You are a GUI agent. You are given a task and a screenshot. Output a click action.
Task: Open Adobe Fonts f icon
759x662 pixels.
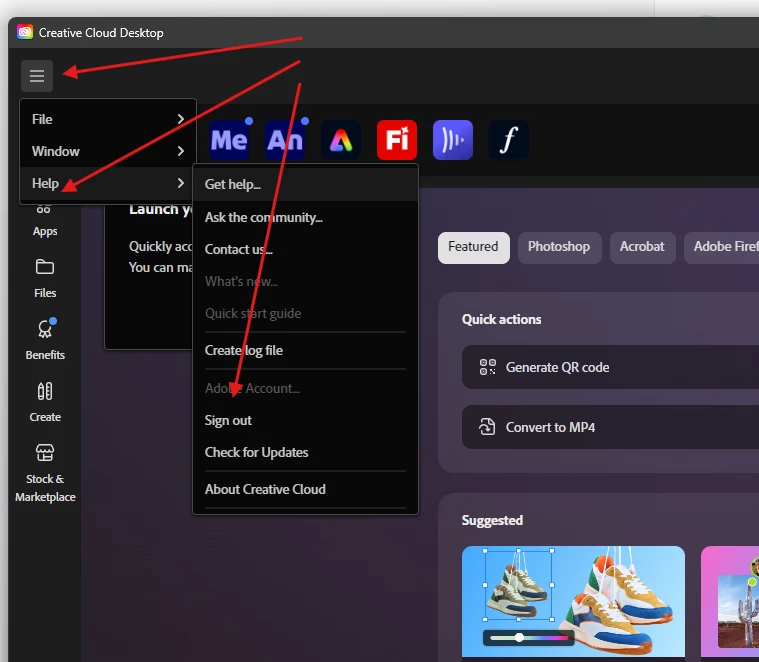click(509, 140)
